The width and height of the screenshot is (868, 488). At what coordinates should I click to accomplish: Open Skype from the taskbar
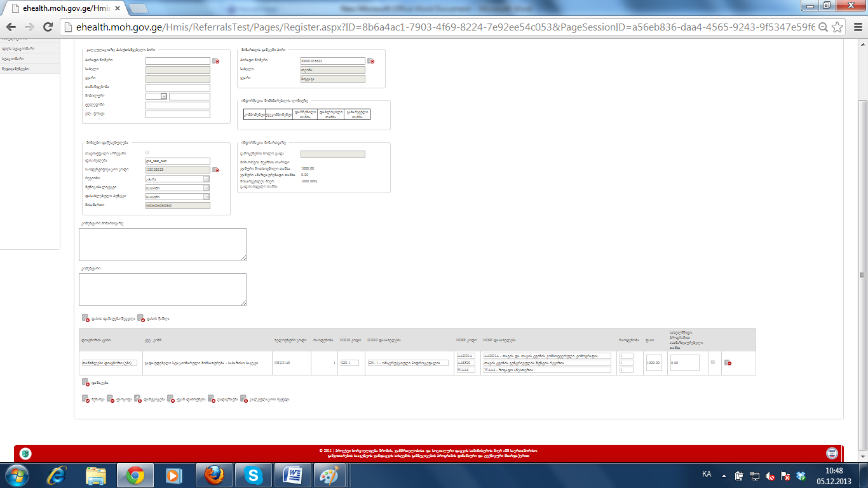point(254,475)
